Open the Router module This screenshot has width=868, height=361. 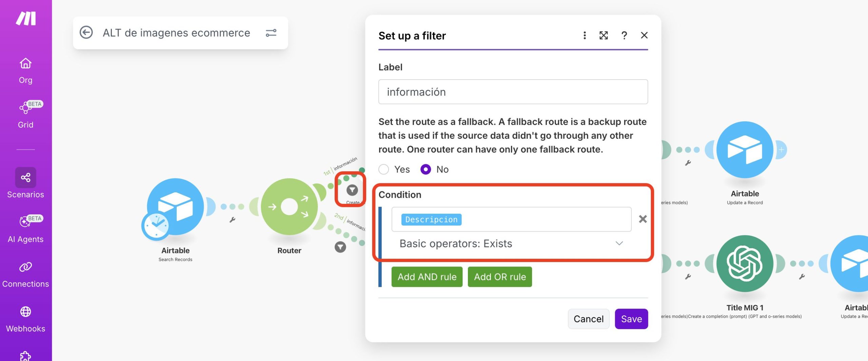[x=289, y=207]
